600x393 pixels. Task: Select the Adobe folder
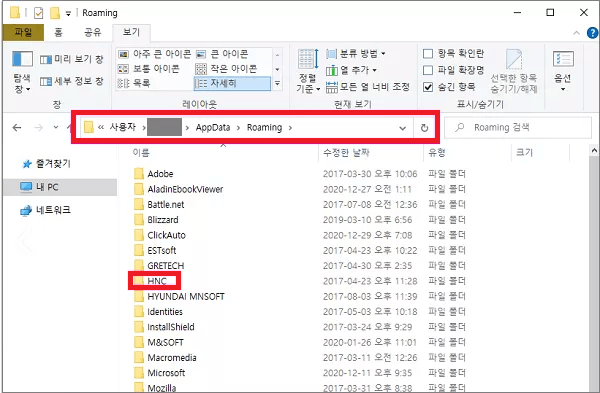(160, 174)
